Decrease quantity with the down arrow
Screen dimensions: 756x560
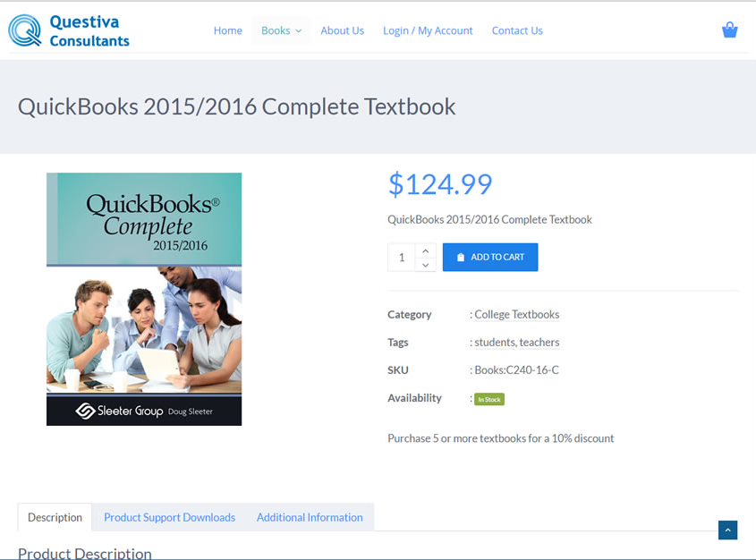426,265
